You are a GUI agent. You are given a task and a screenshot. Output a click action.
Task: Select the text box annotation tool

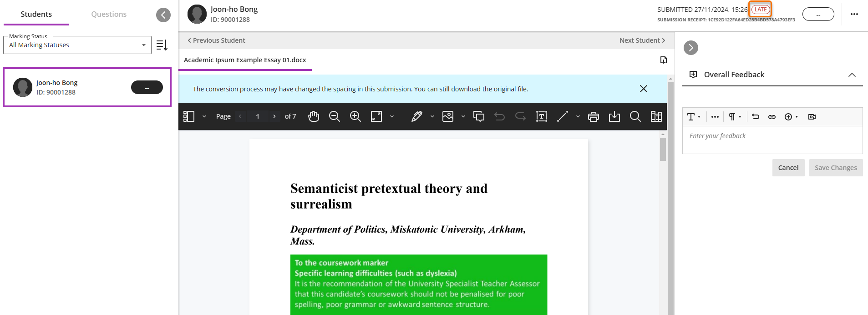[x=542, y=116]
